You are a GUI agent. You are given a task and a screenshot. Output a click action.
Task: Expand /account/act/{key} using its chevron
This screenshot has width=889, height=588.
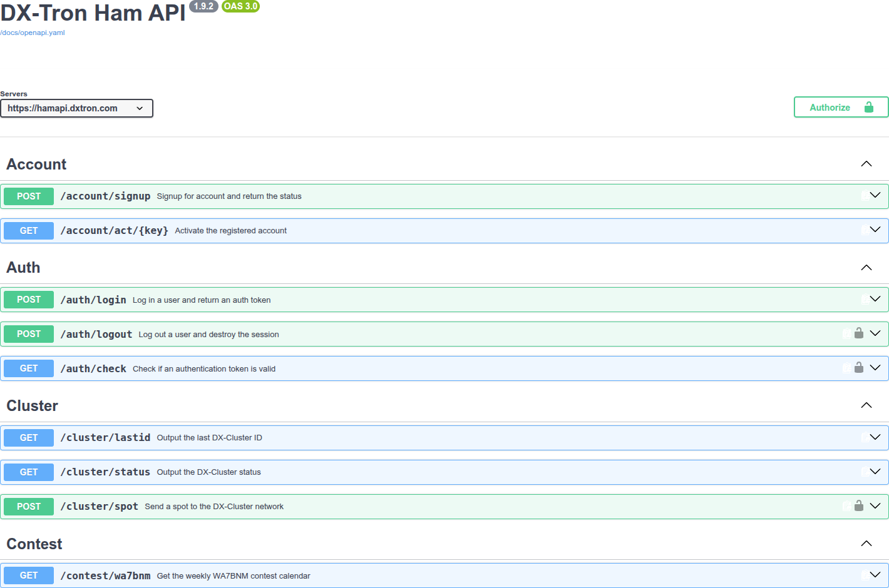point(875,230)
